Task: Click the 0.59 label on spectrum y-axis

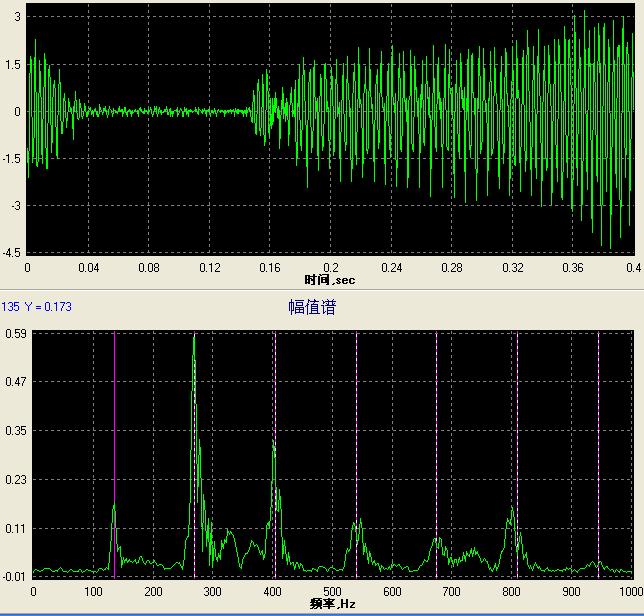Action: coord(15,333)
